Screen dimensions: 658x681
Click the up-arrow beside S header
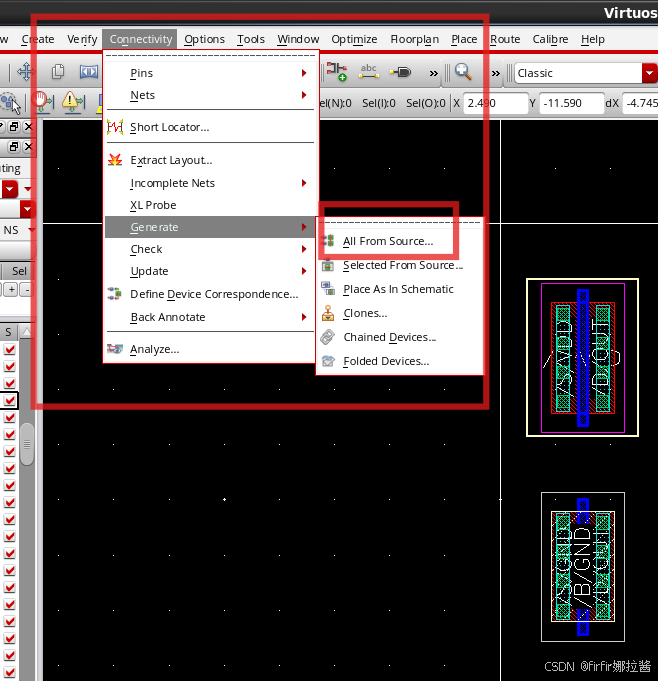[26, 332]
